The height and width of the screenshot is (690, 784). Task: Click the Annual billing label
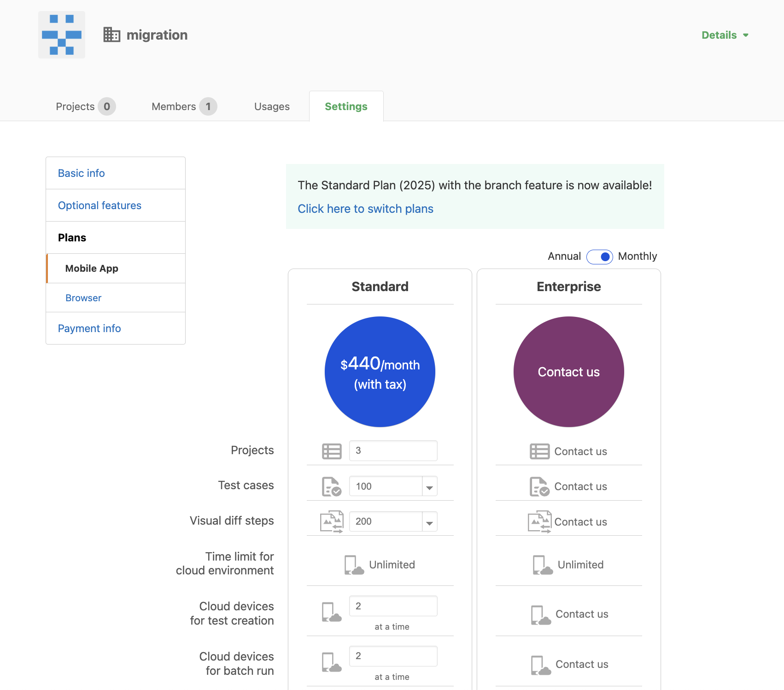click(x=564, y=256)
